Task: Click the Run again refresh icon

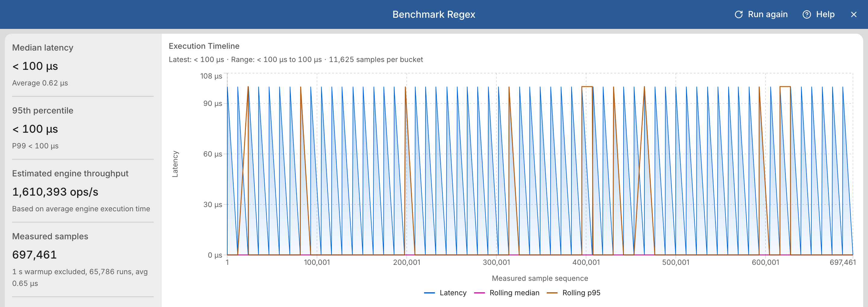Action: [x=739, y=14]
